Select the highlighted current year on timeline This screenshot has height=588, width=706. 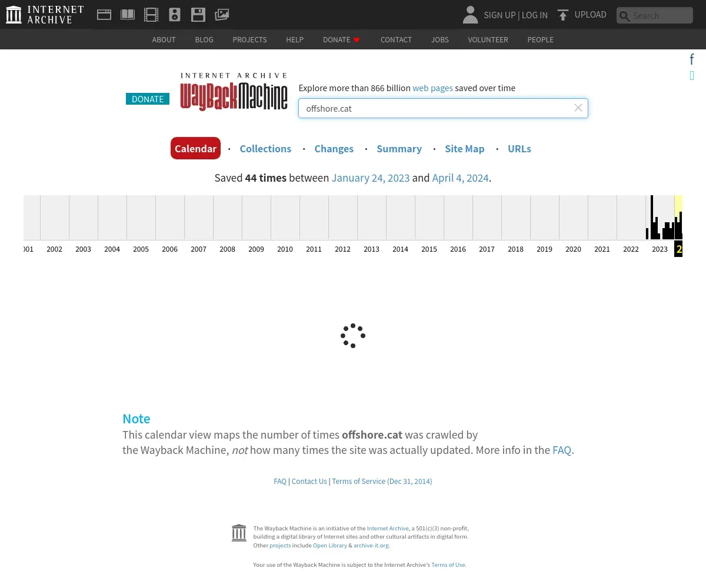(678, 249)
